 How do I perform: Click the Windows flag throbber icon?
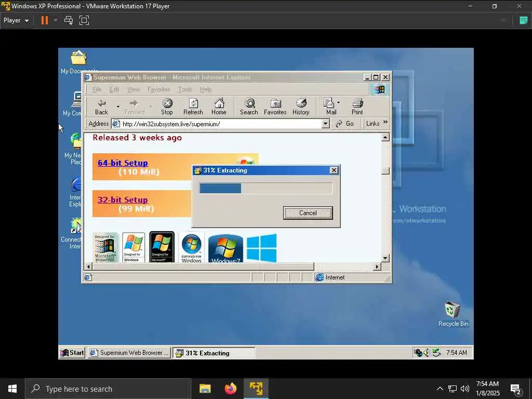[x=379, y=89]
